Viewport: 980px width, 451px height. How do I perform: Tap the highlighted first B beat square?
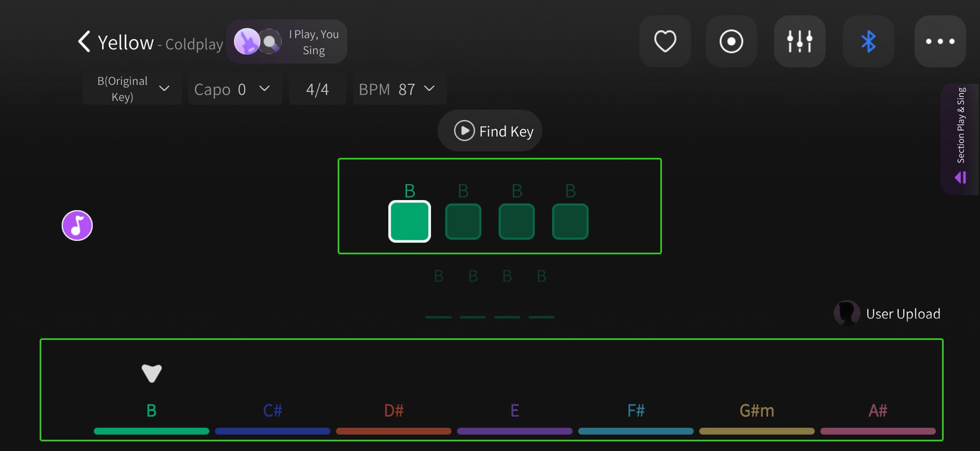tap(409, 221)
